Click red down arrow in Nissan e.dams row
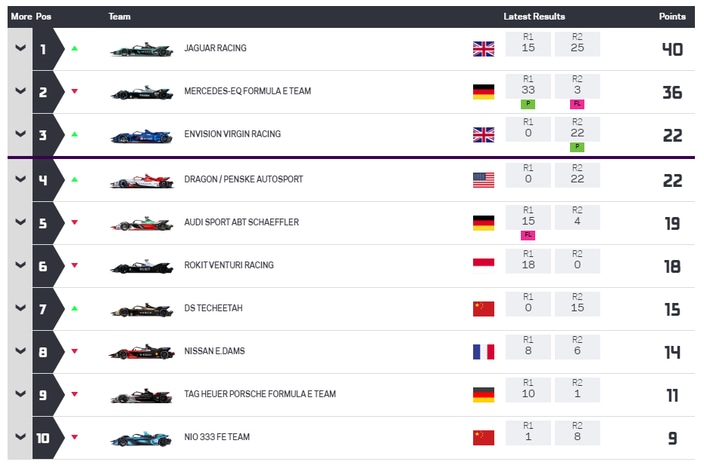This screenshot has height=468, width=704. pyautogui.click(x=75, y=351)
